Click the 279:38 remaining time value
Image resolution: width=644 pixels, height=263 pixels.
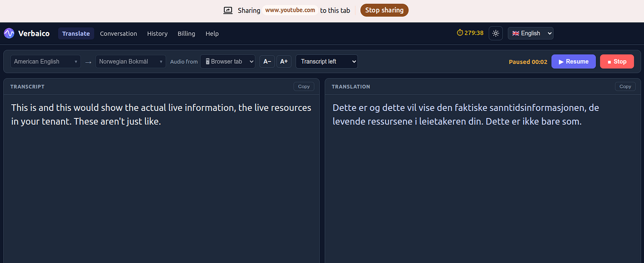(x=474, y=33)
